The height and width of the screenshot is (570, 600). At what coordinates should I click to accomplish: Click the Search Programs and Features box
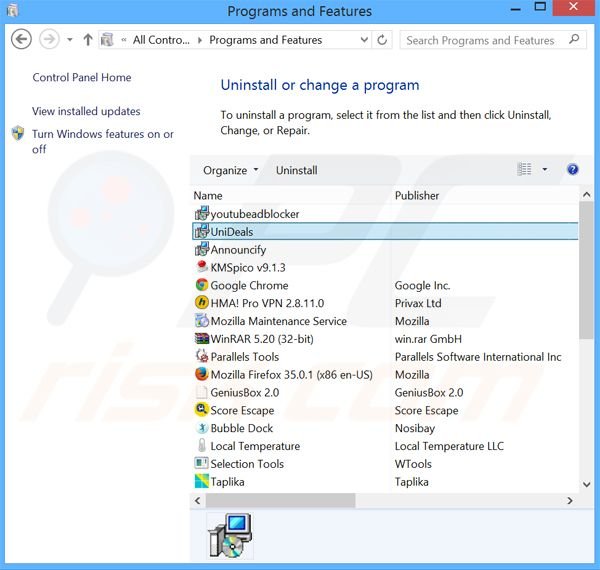point(493,40)
